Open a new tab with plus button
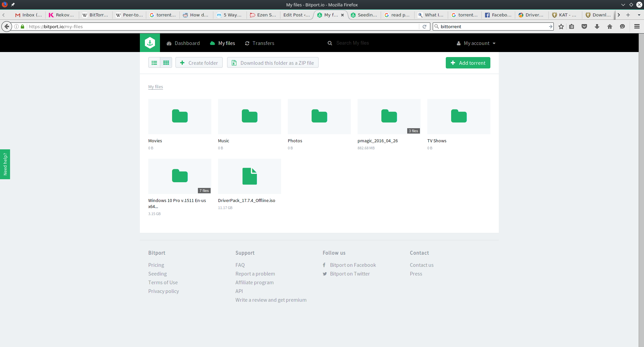Screen dimensions: 644x347 pyautogui.click(x=628, y=15)
